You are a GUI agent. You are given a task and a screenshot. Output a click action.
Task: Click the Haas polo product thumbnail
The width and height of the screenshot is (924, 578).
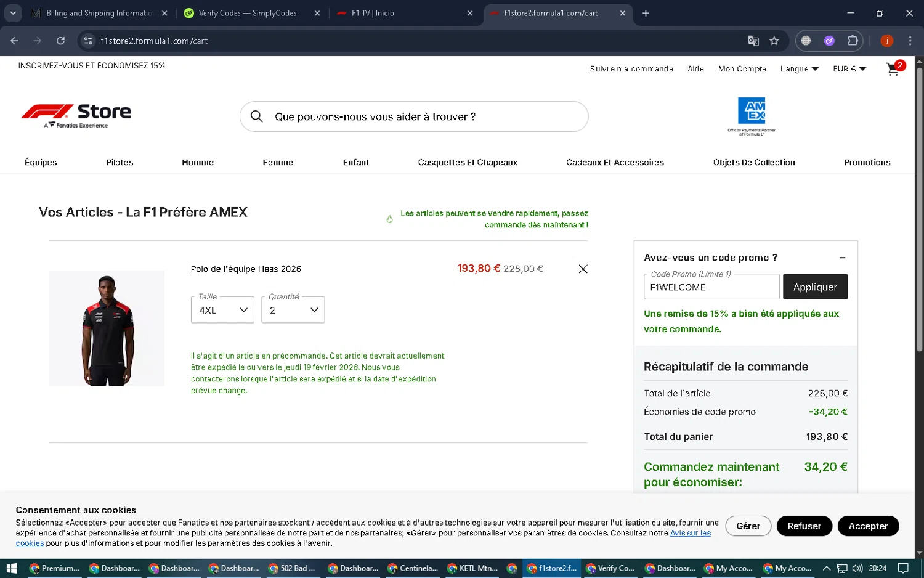[107, 328]
